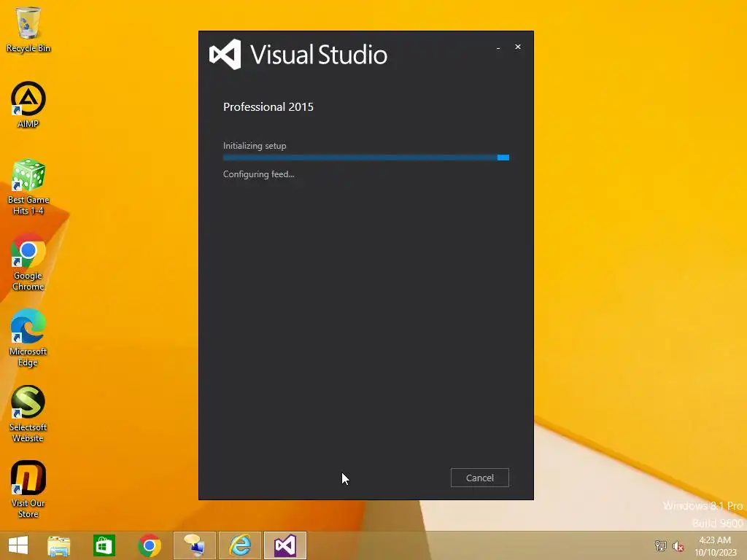Select Best Game Hits 1-4 shortcut
This screenshot has height=560, width=747.
[28, 187]
